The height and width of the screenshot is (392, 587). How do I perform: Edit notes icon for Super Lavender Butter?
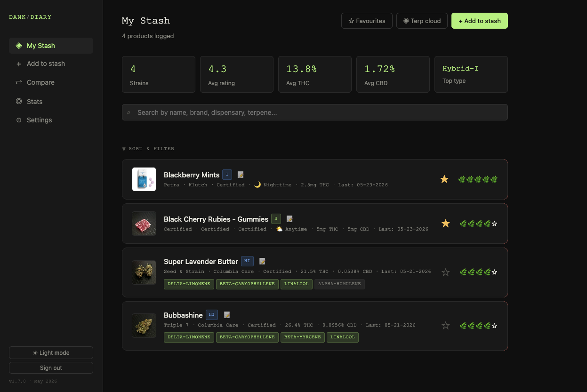tap(263, 261)
